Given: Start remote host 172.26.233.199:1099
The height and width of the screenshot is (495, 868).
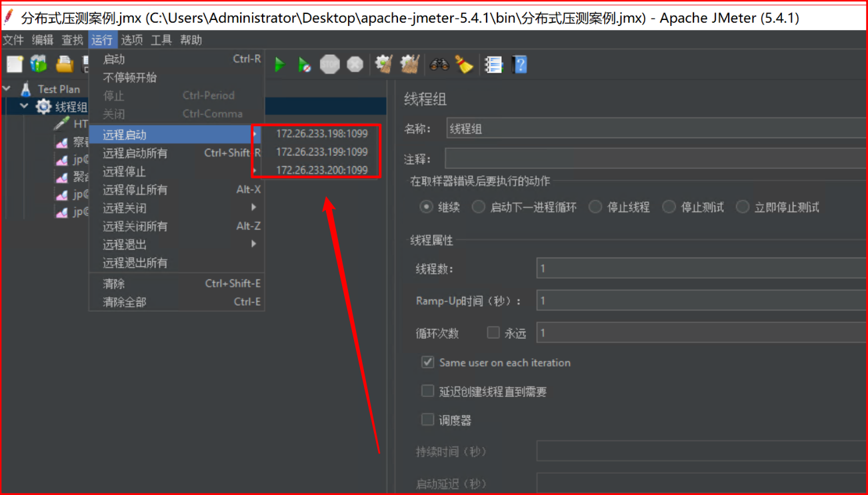Looking at the screenshot, I should pyautogui.click(x=322, y=151).
